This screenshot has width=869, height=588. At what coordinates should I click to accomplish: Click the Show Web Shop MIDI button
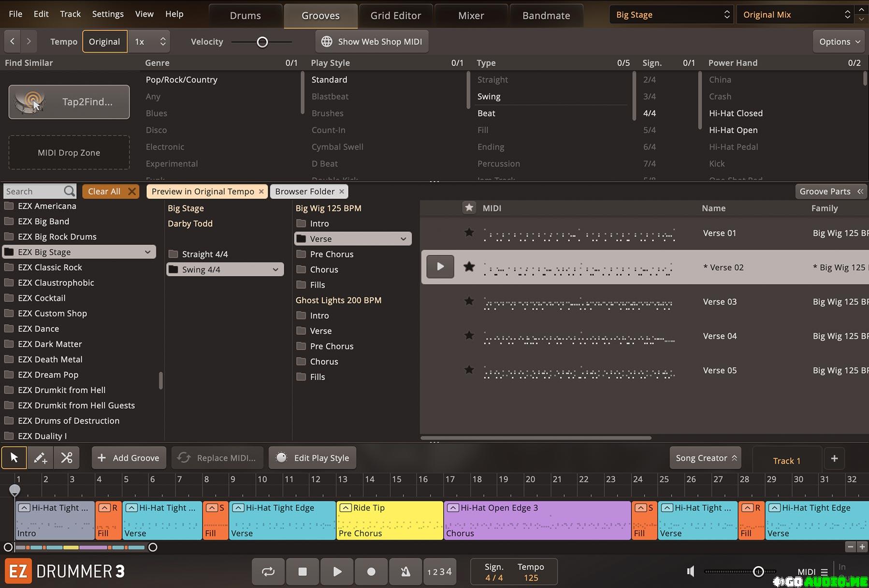tap(372, 42)
